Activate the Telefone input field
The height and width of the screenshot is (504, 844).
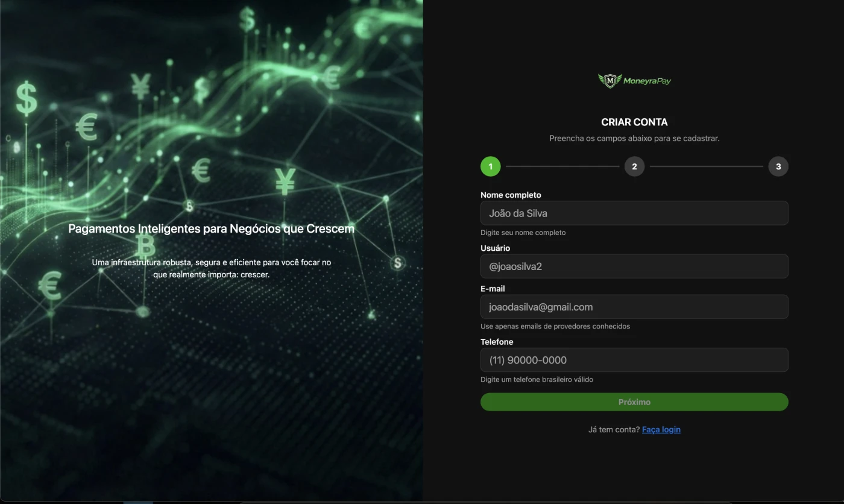click(634, 360)
